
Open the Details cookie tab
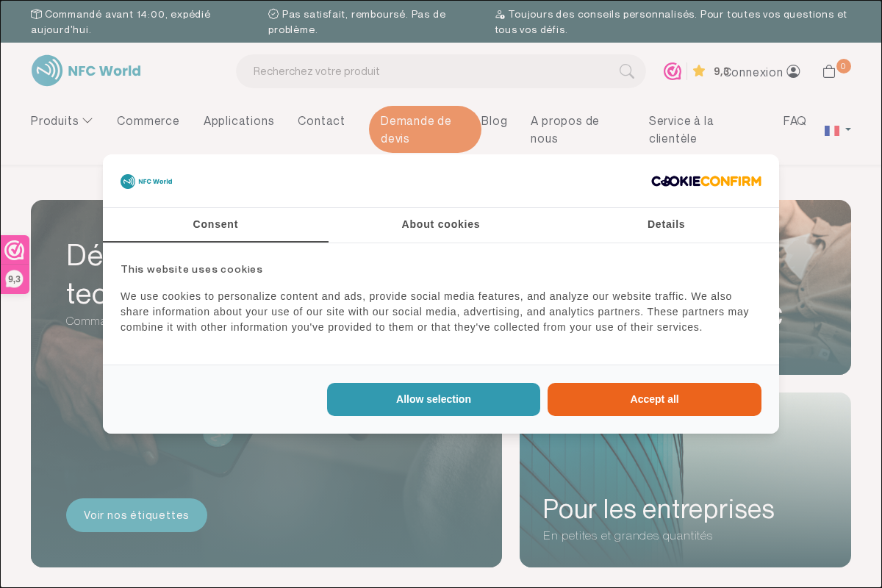666,224
